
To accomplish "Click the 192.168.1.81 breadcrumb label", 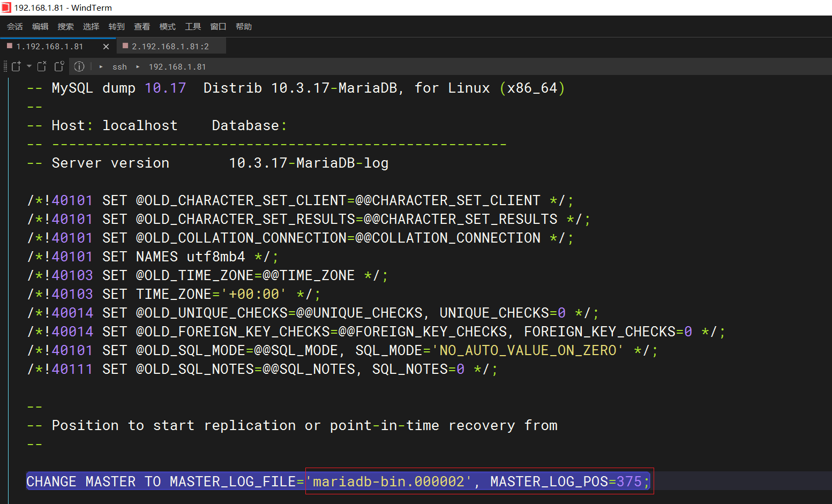I will tap(177, 67).
